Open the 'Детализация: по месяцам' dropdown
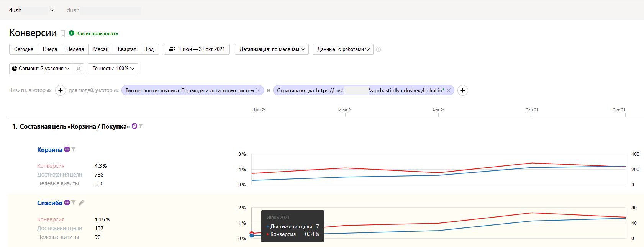Viewport: 644px width, 247px height. click(x=272, y=49)
